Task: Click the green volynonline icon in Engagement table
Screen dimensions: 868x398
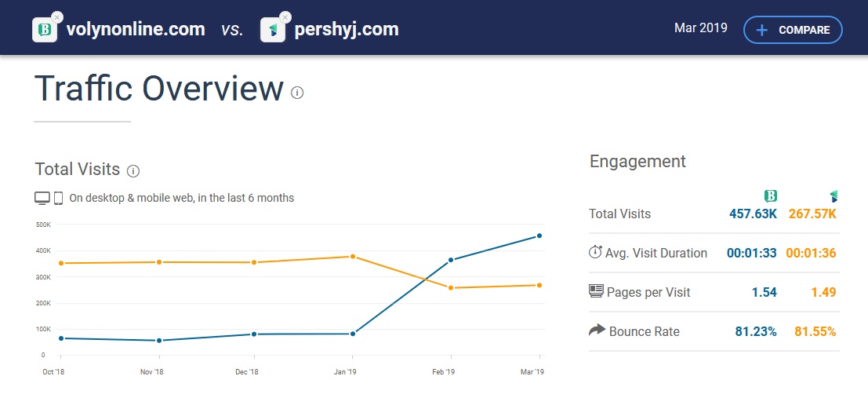Action: [x=770, y=195]
